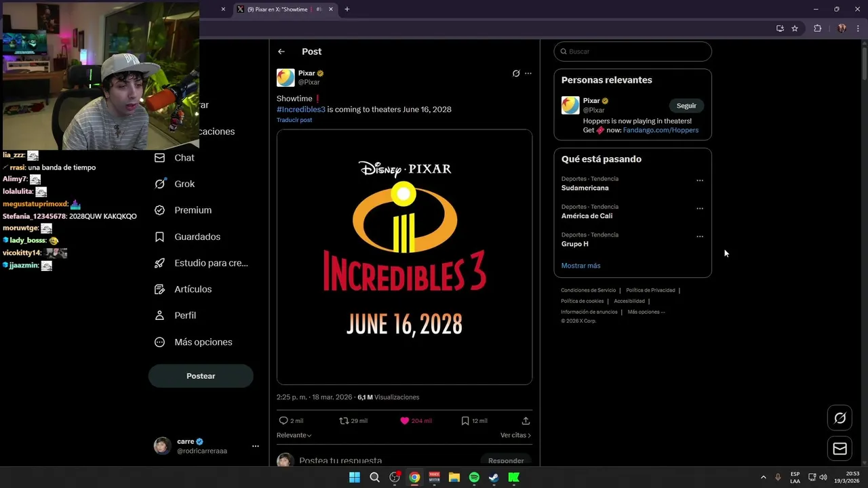
Task: Click the install app icon in address bar
Action: [x=780, y=28]
